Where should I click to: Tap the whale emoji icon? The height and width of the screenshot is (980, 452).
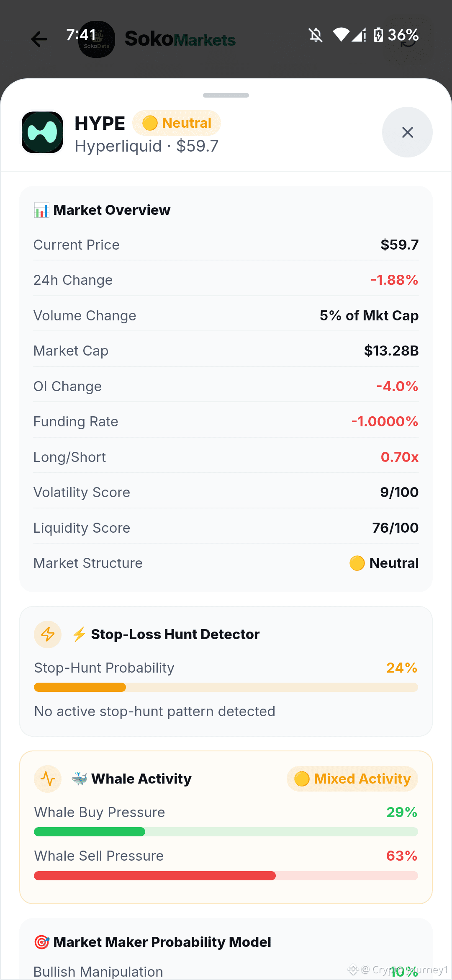(79, 779)
